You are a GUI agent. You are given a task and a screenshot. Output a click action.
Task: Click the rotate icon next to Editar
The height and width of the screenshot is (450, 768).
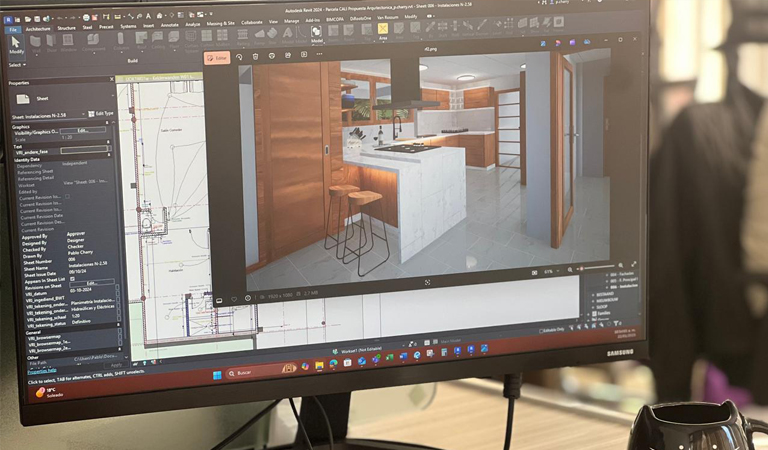point(240,58)
